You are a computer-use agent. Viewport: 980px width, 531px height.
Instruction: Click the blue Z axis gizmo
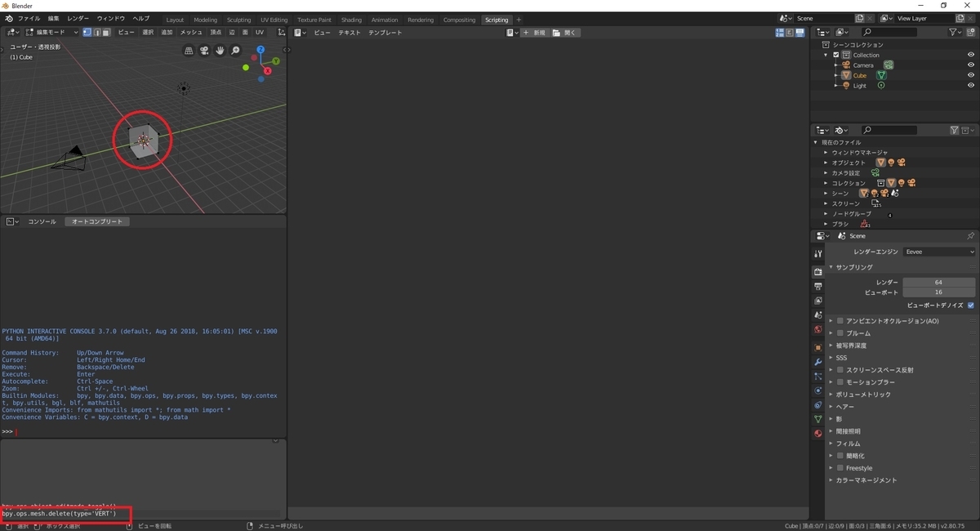(261, 50)
